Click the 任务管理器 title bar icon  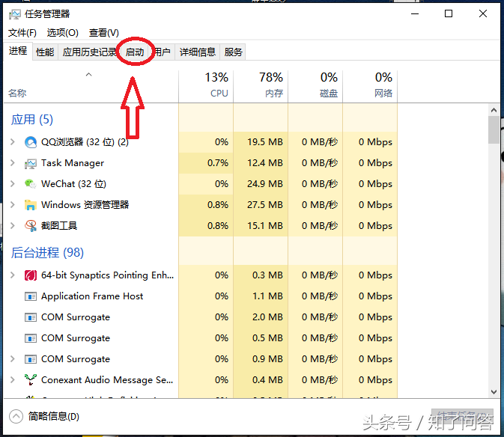(14, 14)
